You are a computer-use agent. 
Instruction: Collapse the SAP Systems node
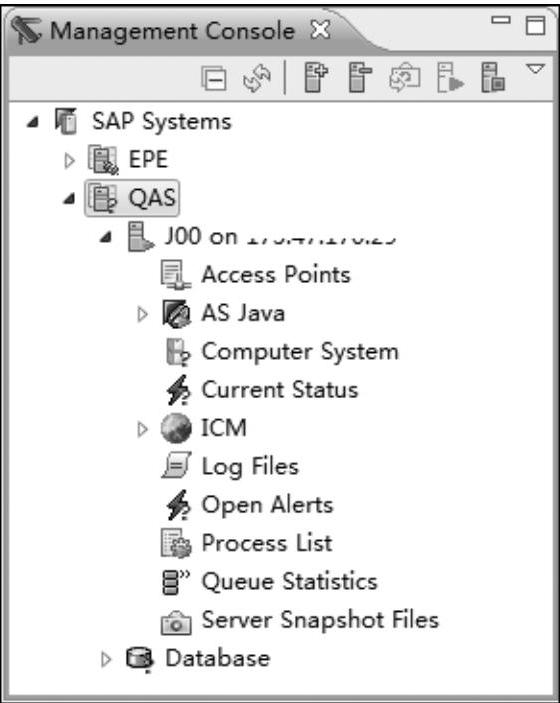[32, 122]
